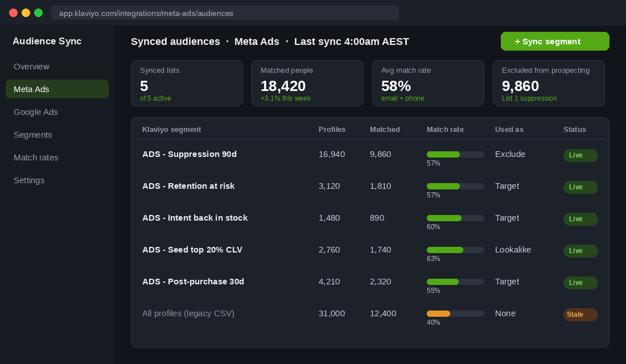Click the 1,810 matched value
626x364 pixels.
pos(381,186)
